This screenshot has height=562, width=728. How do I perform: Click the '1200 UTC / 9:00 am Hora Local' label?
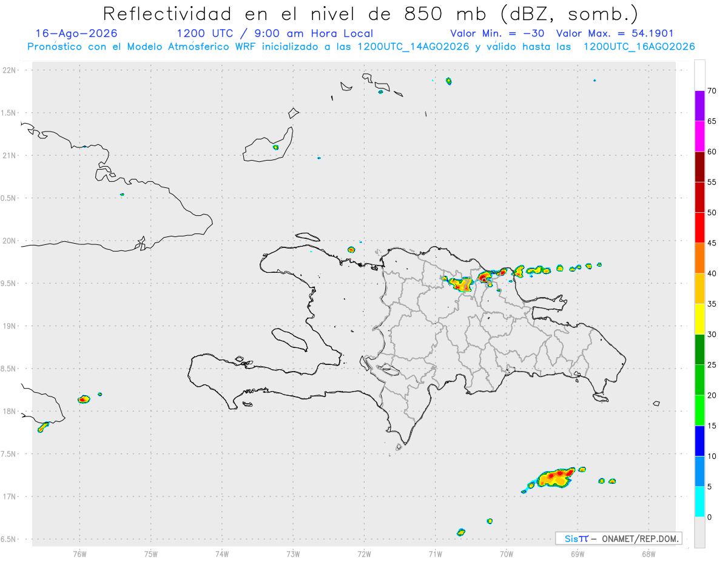tap(275, 33)
